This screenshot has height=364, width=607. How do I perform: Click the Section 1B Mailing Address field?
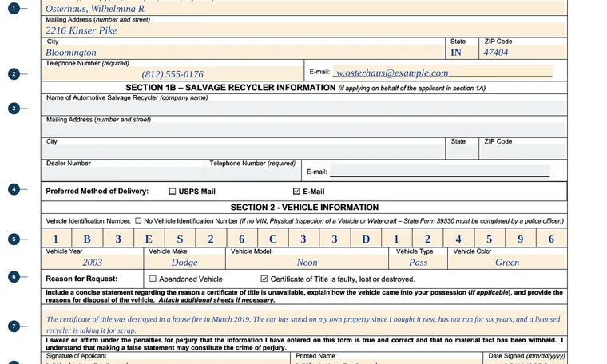303,130
